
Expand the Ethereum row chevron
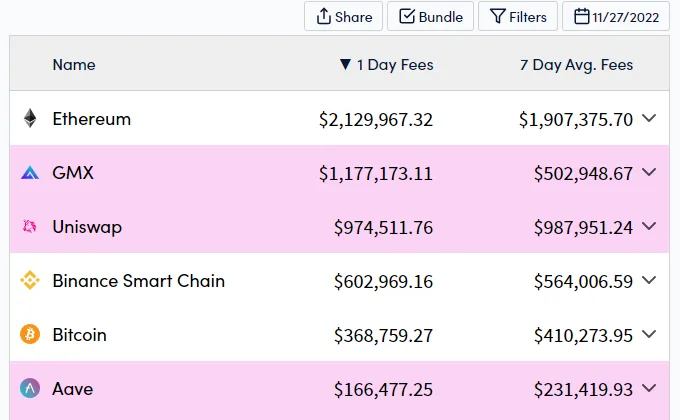click(649, 118)
